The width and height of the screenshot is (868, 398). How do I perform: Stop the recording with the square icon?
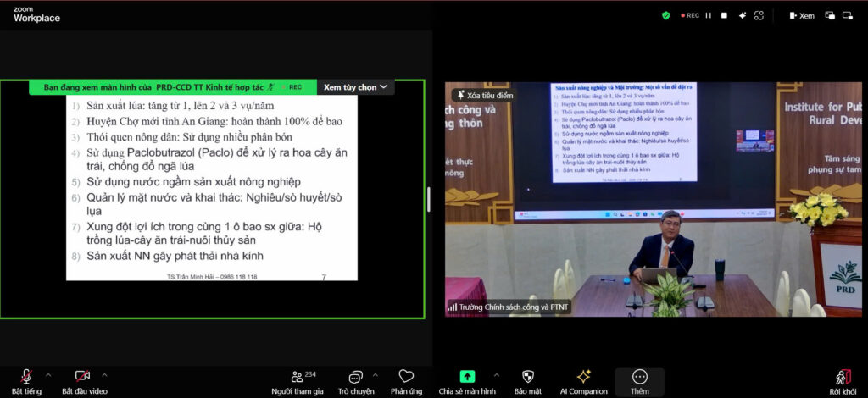(x=724, y=15)
